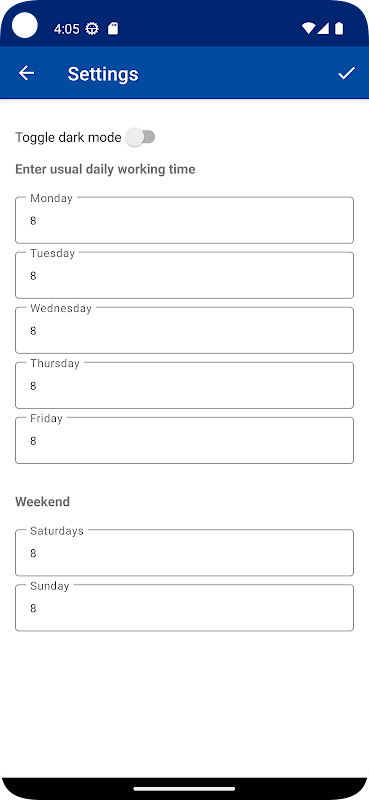This screenshot has height=800, width=369.
Task: Tap the Weekend section heading
Action: pyautogui.click(x=42, y=502)
